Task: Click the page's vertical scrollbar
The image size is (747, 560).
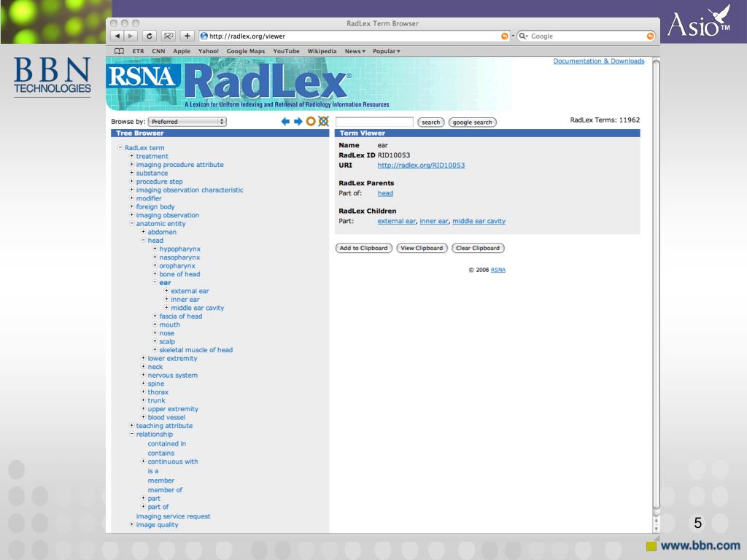Action: (x=656, y=286)
